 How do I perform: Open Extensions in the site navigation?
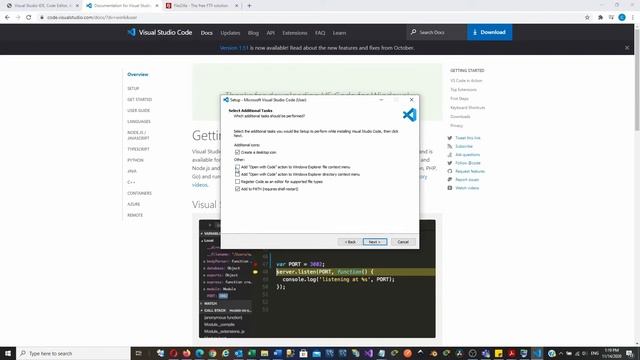295,33
